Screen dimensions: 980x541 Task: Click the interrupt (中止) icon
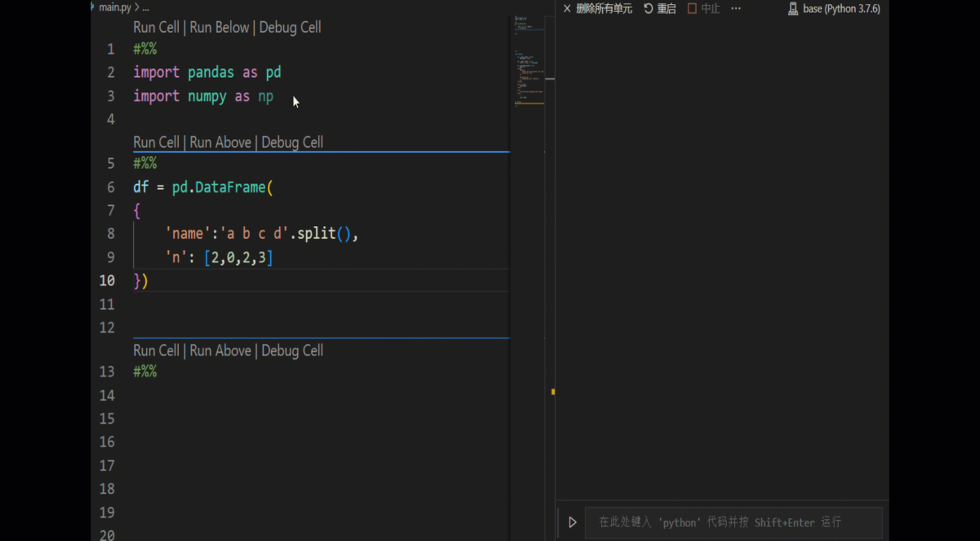click(x=691, y=8)
